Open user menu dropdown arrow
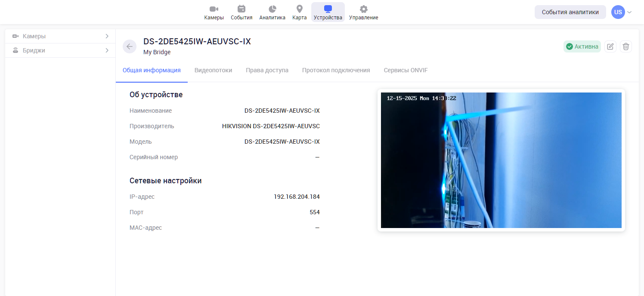The image size is (644, 296). (629, 12)
